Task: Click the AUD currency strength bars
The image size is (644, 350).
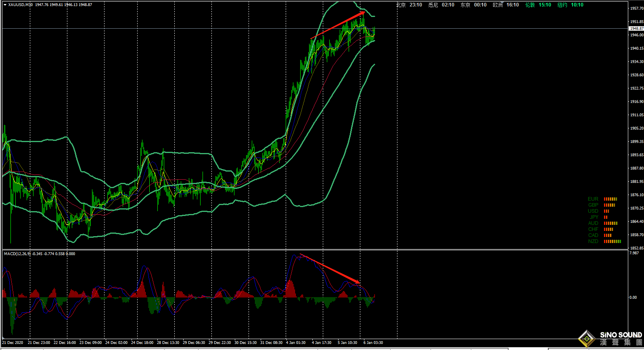Action: [611, 223]
